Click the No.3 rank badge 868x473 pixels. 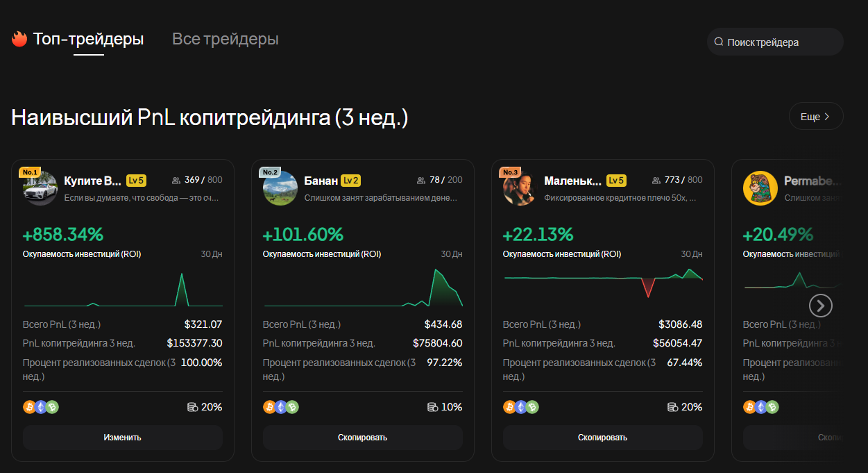pos(510,172)
